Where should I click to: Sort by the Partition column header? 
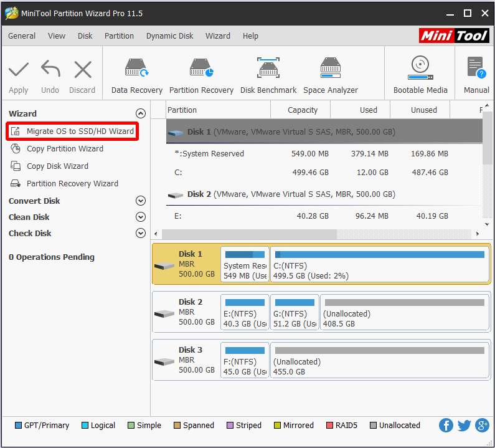[x=218, y=110]
